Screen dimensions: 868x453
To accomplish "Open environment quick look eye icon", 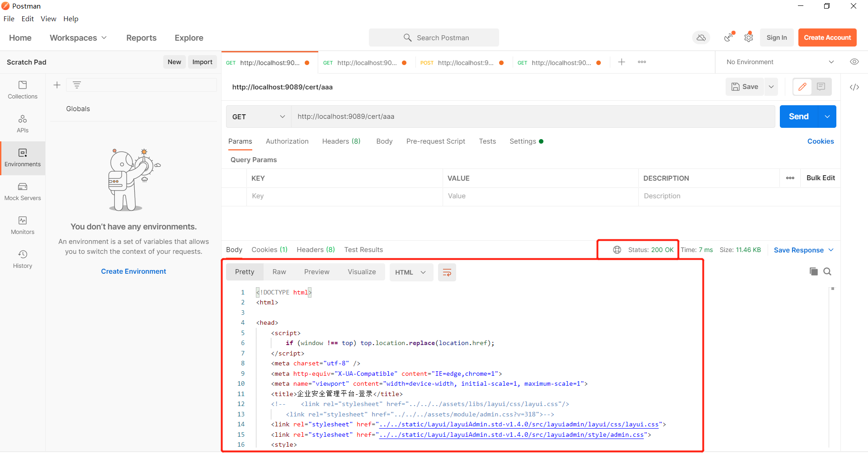I will pos(854,62).
